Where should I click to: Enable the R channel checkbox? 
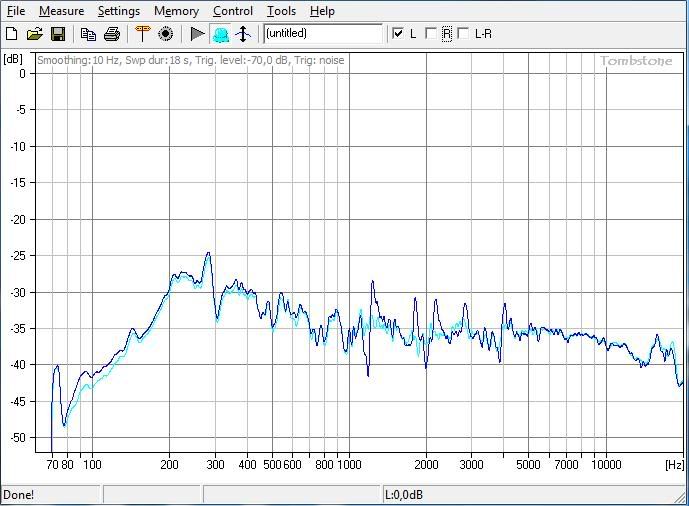pos(431,34)
